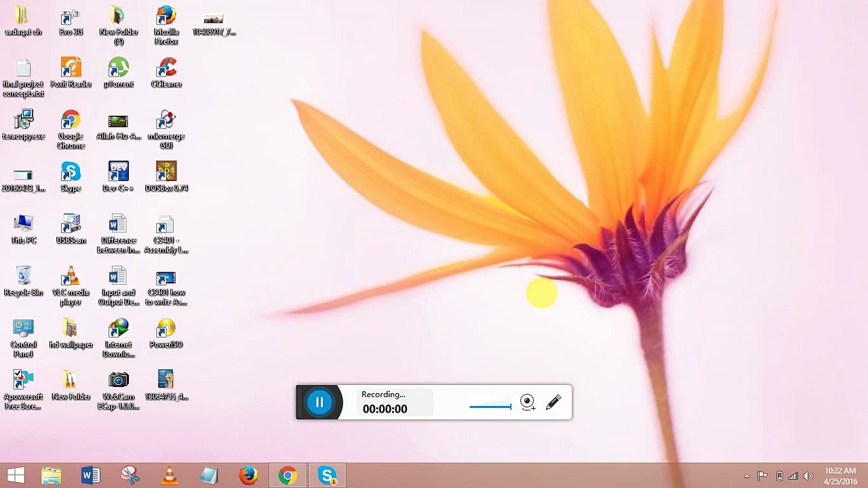The image size is (868, 488).
Task: Select final project concepts.txt file
Action: coord(23,78)
